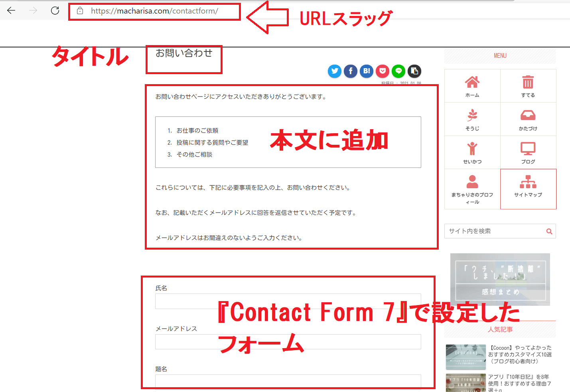Bookmark with the Hatena B! icon
This screenshot has width=570, height=392.
(x=367, y=71)
